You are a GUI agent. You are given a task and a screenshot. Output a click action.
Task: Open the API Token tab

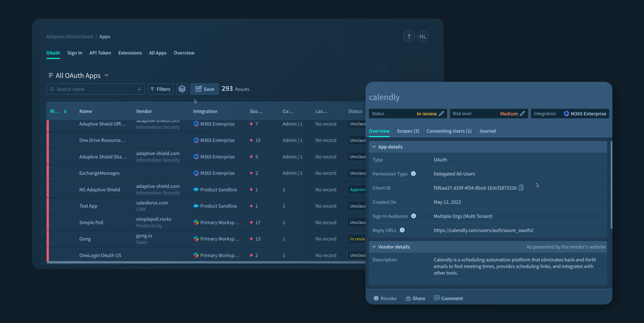click(100, 53)
